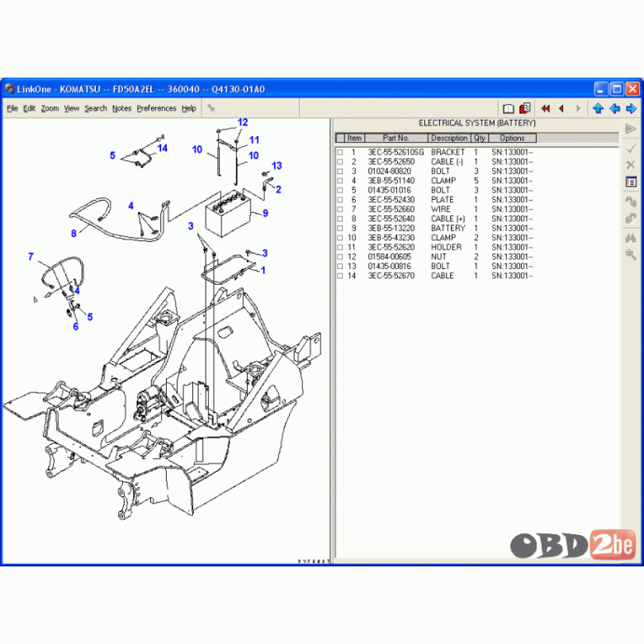Viewport: 644px width, 644px height.
Task: Click the pin icon next to Help menu
Action: tap(211, 108)
